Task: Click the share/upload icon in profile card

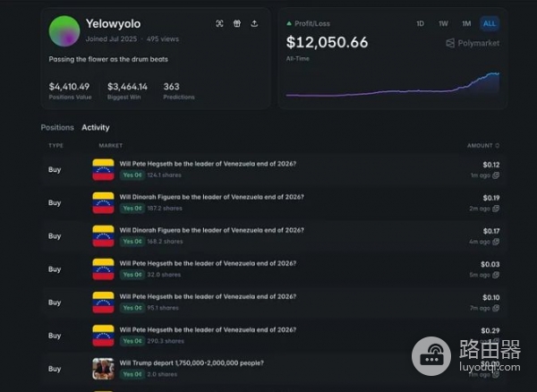Action: [x=254, y=23]
